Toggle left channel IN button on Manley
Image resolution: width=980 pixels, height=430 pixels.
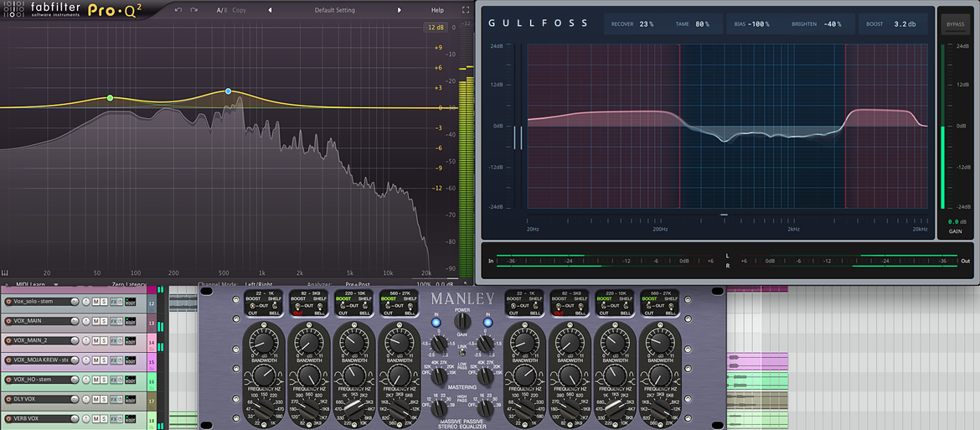click(x=436, y=323)
